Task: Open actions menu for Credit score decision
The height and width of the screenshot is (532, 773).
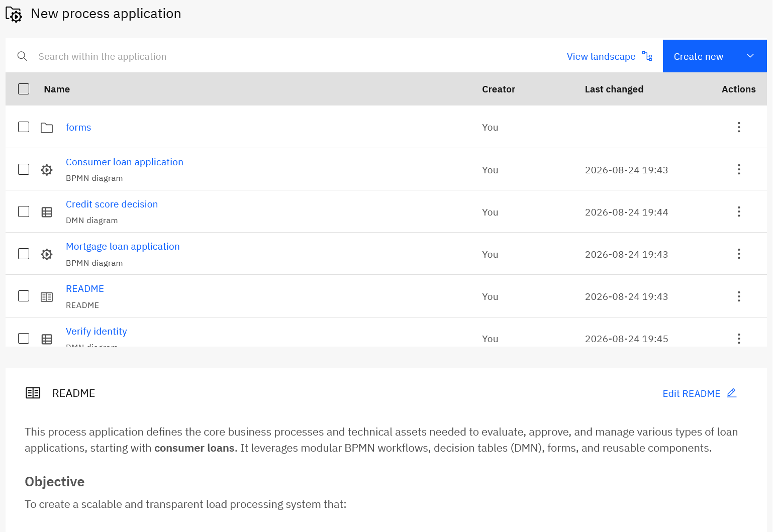Action: pos(739,211)
